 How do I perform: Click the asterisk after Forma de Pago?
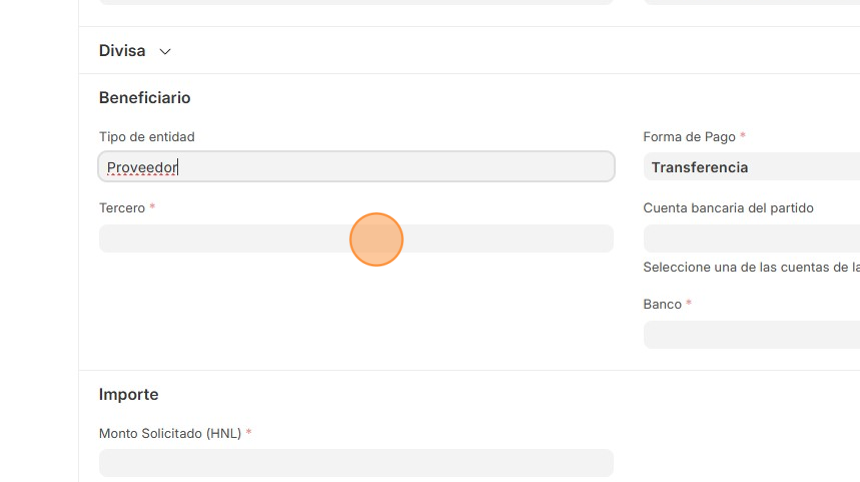tap(743, 137)
